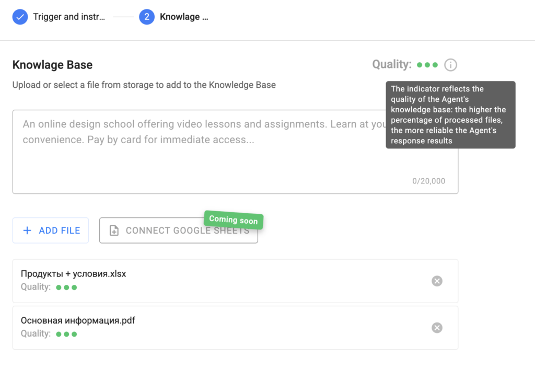
Task: Click quality dots under Продукты + условия.xlsx
Action: [66, 287]
